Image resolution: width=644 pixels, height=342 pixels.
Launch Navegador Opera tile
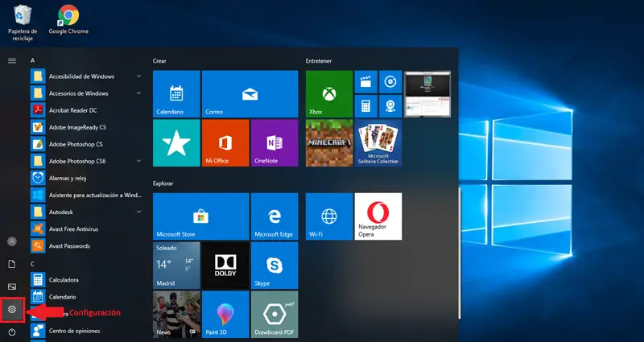(378, 216)
